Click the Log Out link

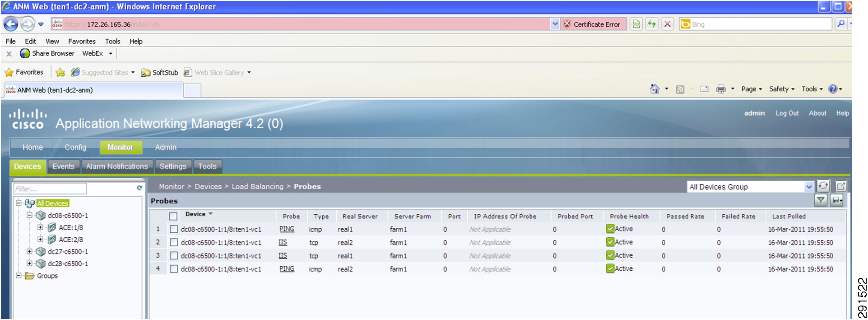pos(787,113)
